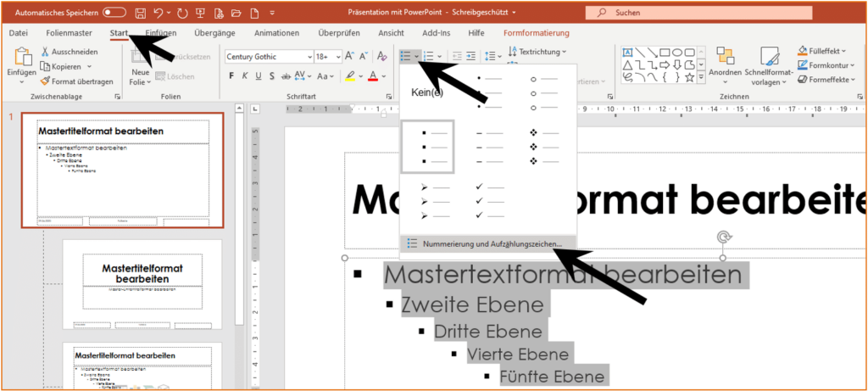Image resolution: width=868 pixels, height=391 pixels.
Task: Click Ausschneiden scissors button
Action: (x=70, y=52)
